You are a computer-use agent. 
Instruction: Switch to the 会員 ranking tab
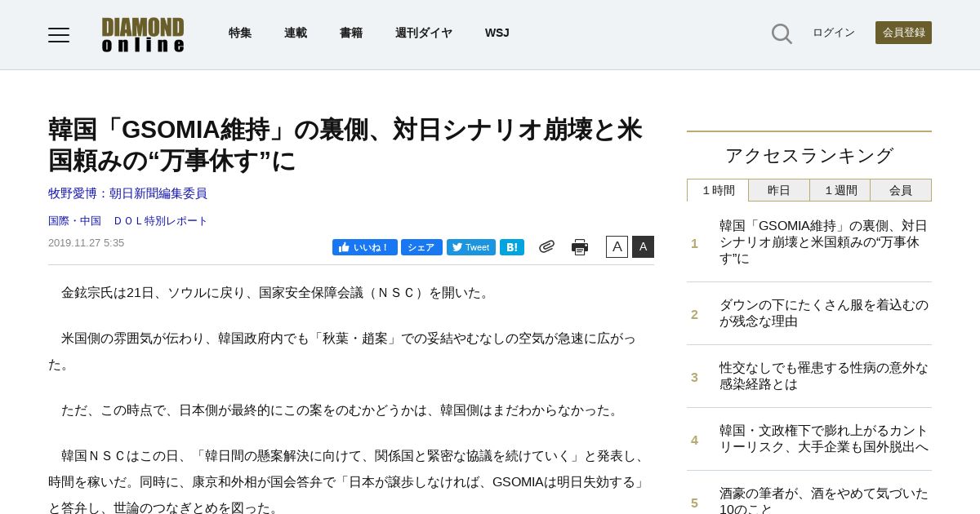tap(901, 190)
